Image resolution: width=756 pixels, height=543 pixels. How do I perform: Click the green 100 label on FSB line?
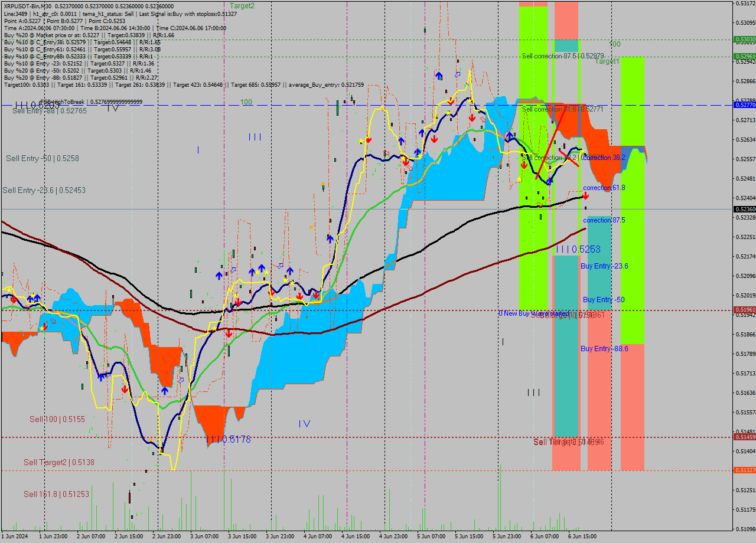(246, 102)
